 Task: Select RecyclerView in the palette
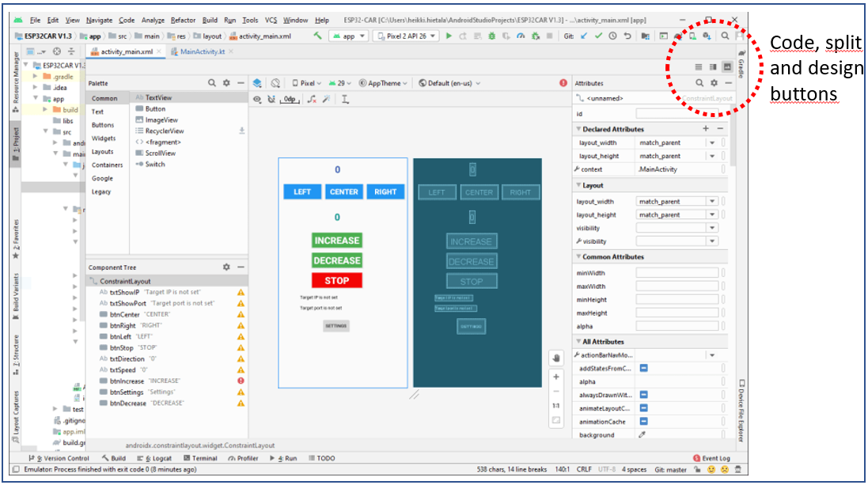coord(165,131)
